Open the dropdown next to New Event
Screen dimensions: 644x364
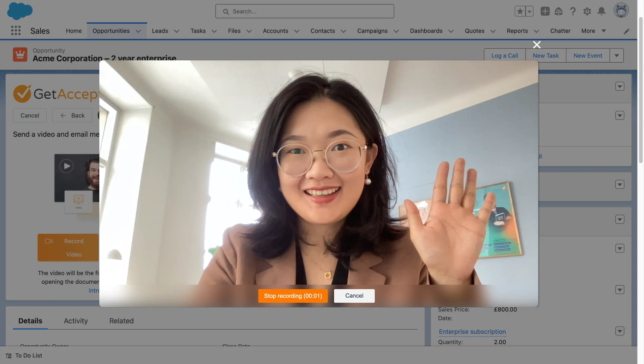click(617, 55)
